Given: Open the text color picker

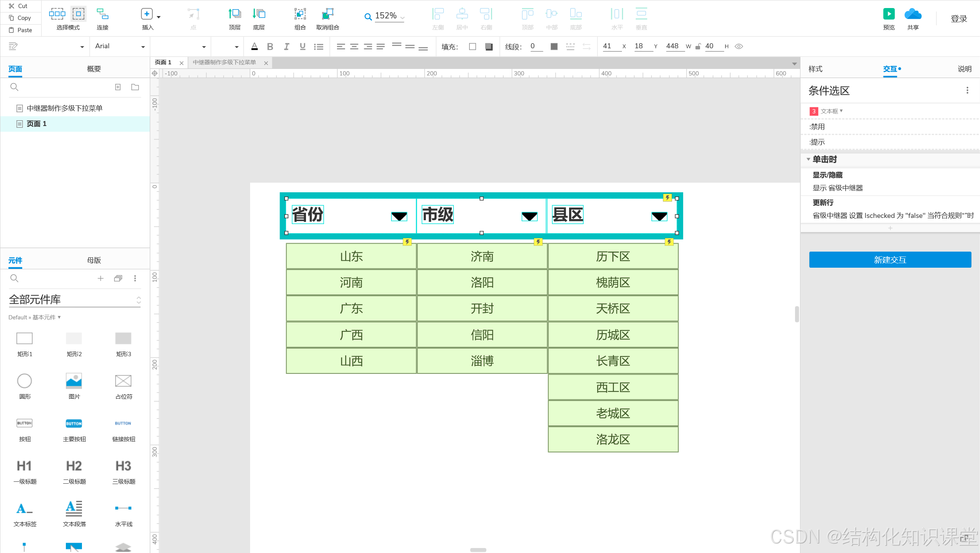Looking at the screenshot, I should pos(254,46).
